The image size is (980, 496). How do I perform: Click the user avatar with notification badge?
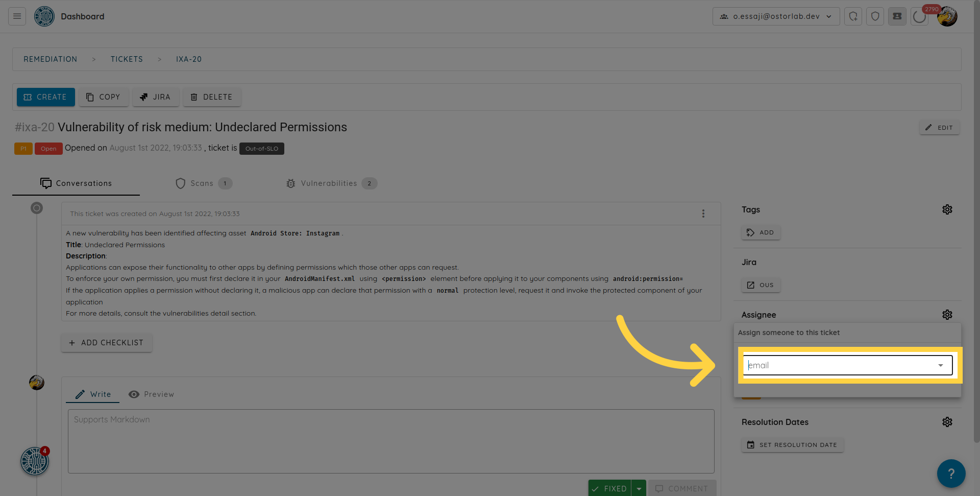947,16
